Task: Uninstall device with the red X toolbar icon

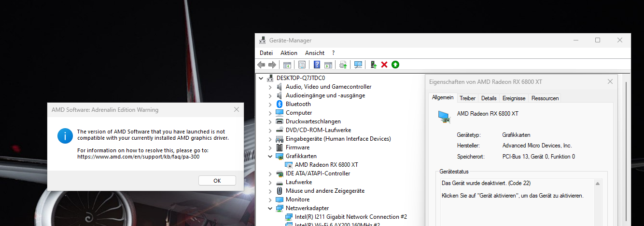Action: (x=384, y=65)
